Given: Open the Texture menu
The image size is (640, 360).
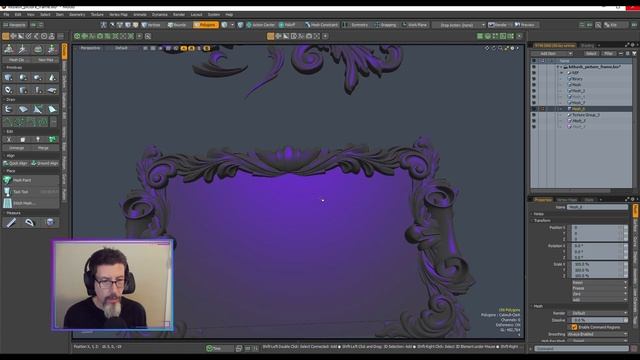Looking at the screenshot, I should [x=97, y=15].
